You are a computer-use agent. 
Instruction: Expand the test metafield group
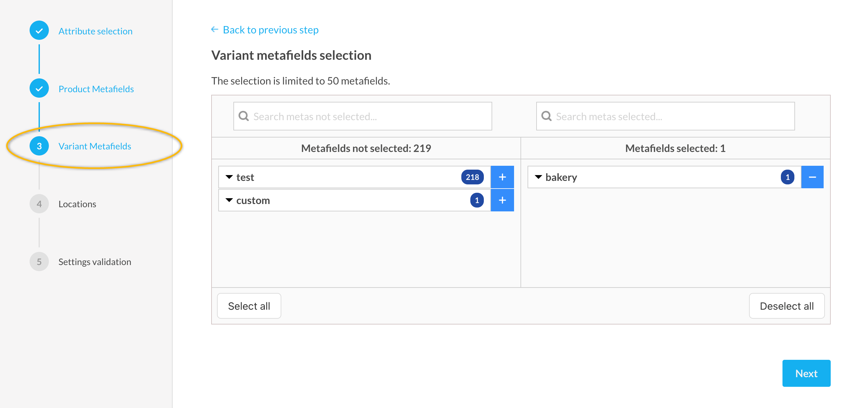click(229, 177)
